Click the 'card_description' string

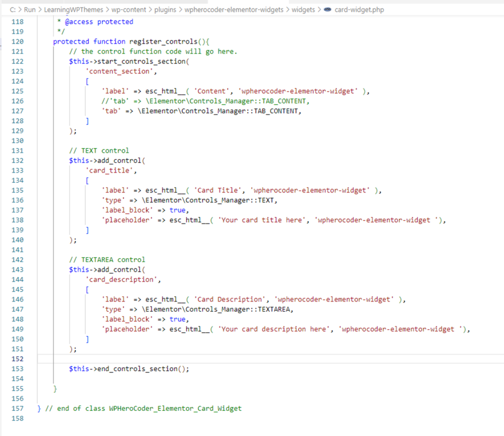[123, 279]
